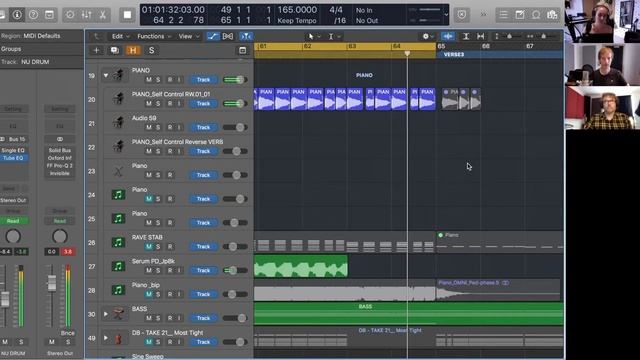
Task: Toggle waveform zoom button
Action: pyautogui.click(x=448, y=36)
